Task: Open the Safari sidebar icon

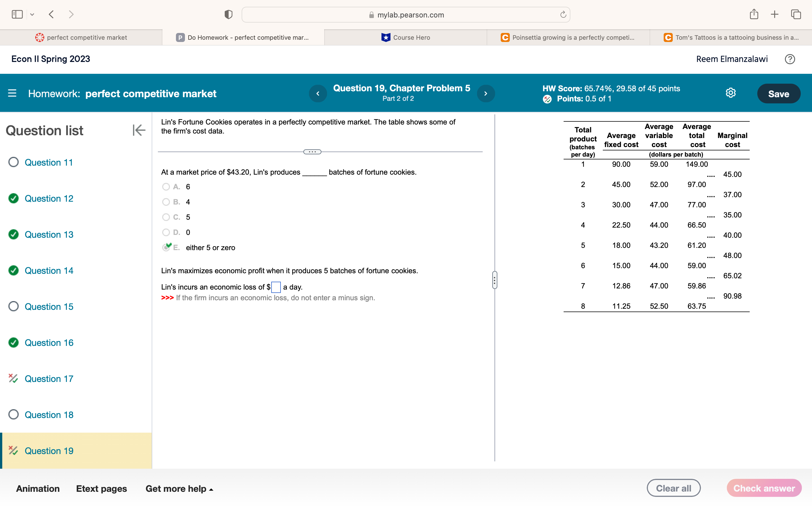Action: (x=17, y=14)
